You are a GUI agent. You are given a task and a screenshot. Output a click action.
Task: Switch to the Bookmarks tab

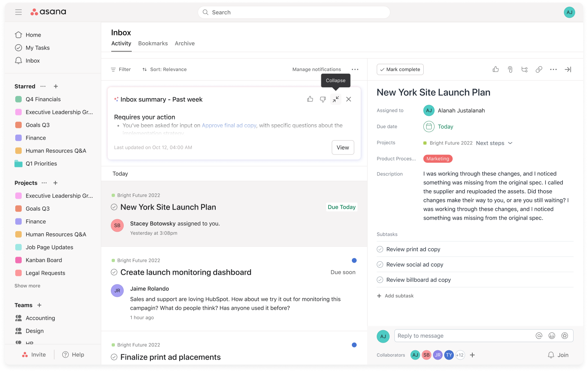point(153,43)
